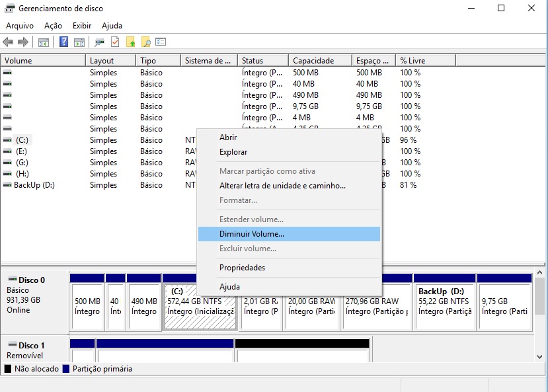Click down arrow of the disk pane scrollbar

[x=541, y=357]
